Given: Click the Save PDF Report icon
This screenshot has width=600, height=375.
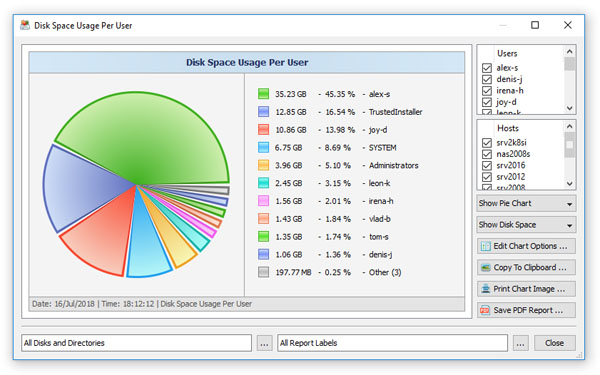Looking at the screenshot, I should tap(485, 310).
